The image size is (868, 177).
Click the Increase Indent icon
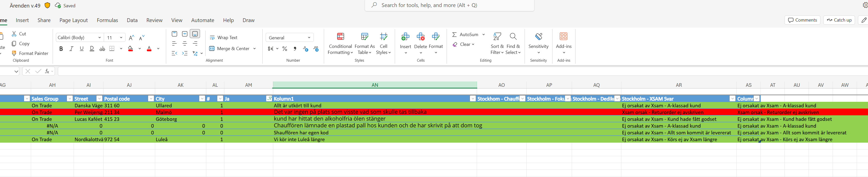click(185, 53)
